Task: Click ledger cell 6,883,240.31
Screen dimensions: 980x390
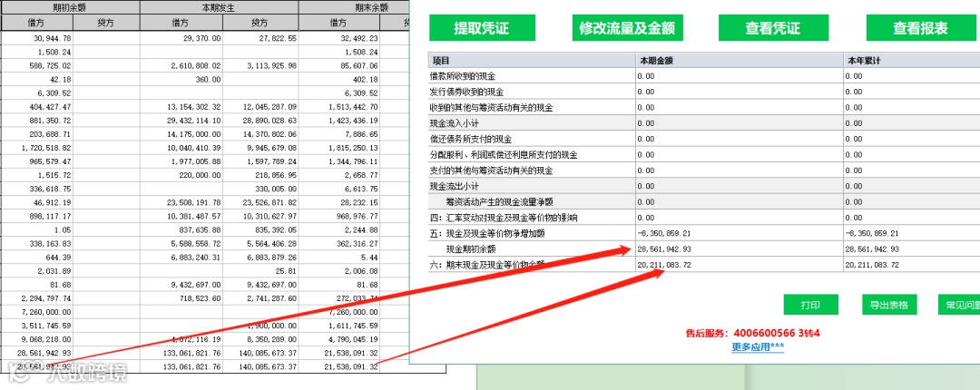Action: 196,257
